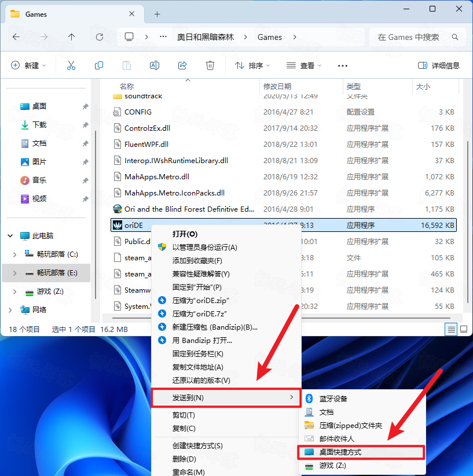This screenshot has width=473, height=476.
Task: Switch to large thumbnails view icon
Action: 464,329
